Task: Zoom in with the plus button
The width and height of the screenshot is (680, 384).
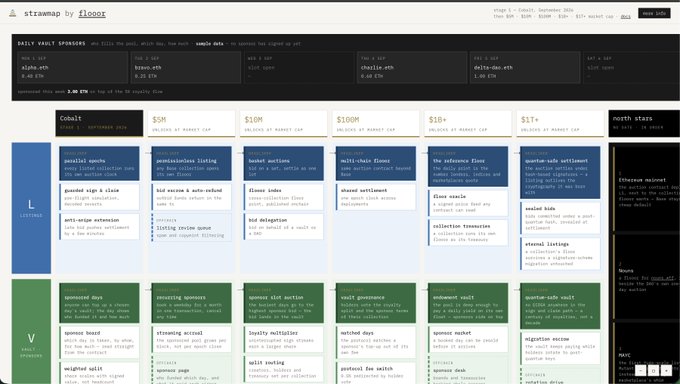Action: tap(667, 371)
